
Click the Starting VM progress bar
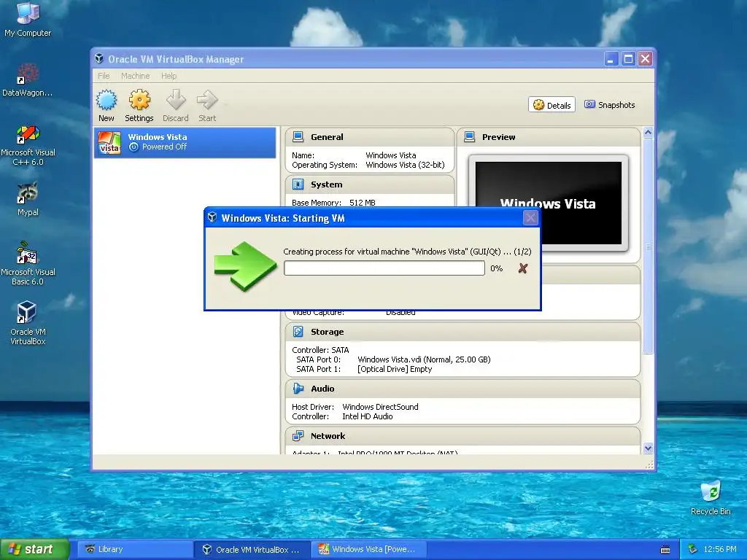tap(384, 268)
